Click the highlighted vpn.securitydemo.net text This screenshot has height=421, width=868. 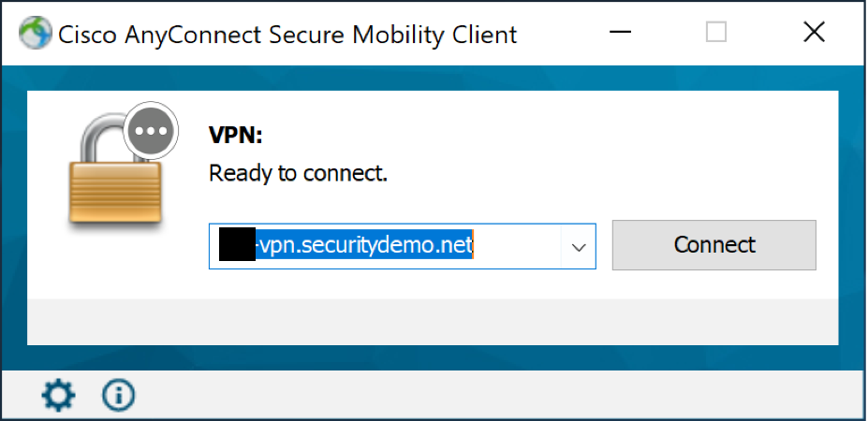(365, 246)
